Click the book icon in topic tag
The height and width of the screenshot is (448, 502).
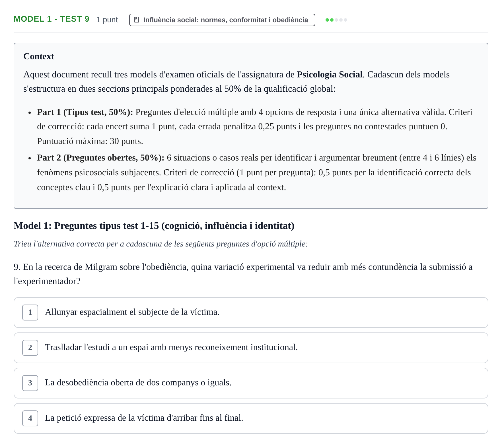pos(137,20)
